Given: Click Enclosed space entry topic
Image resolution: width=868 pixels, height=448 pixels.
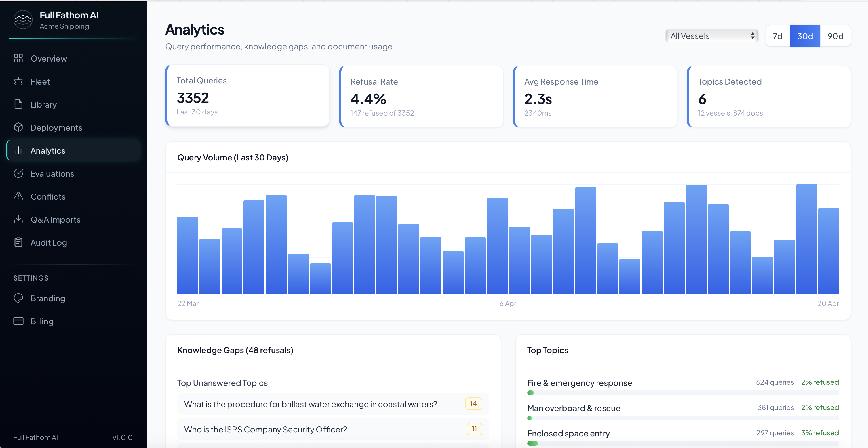Looking at the screenshot, I should tap(568, 433).
